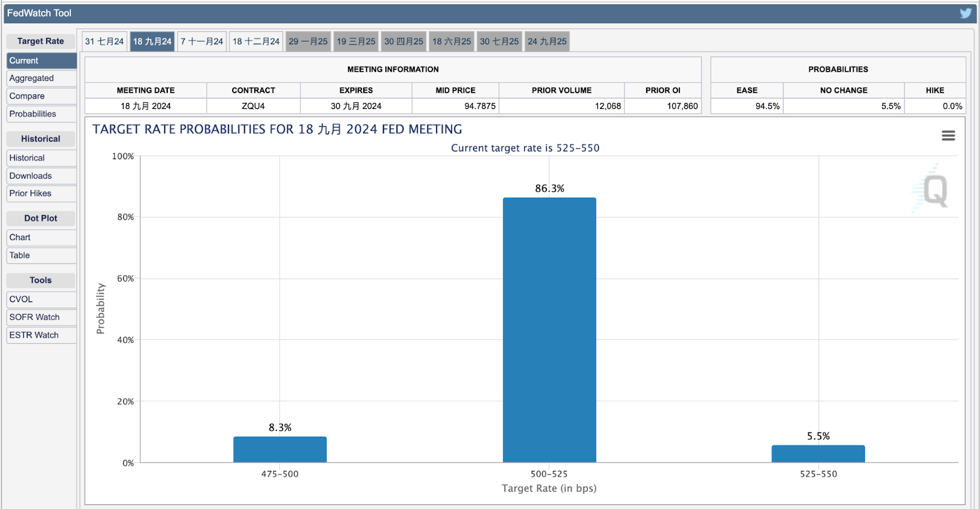Click the 30 九月 2024 expires cell
The width and height of the screenshot is (980, 509).
coord(356,106)
